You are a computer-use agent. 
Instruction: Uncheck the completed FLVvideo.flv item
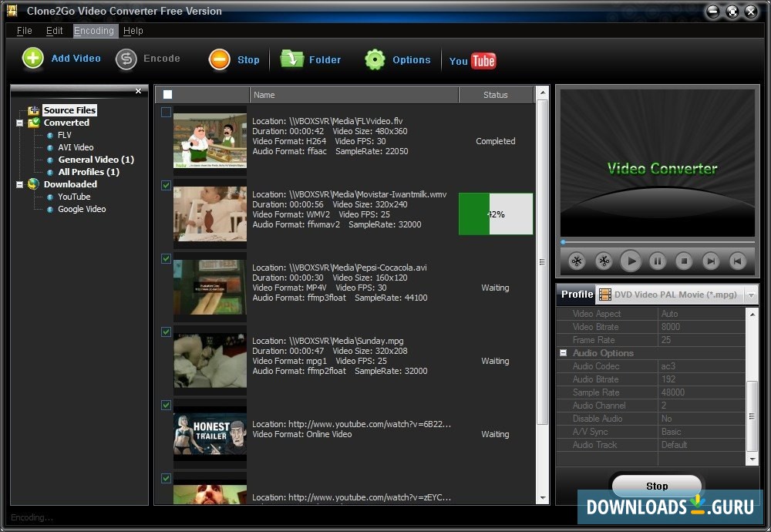tap(165, 112)
